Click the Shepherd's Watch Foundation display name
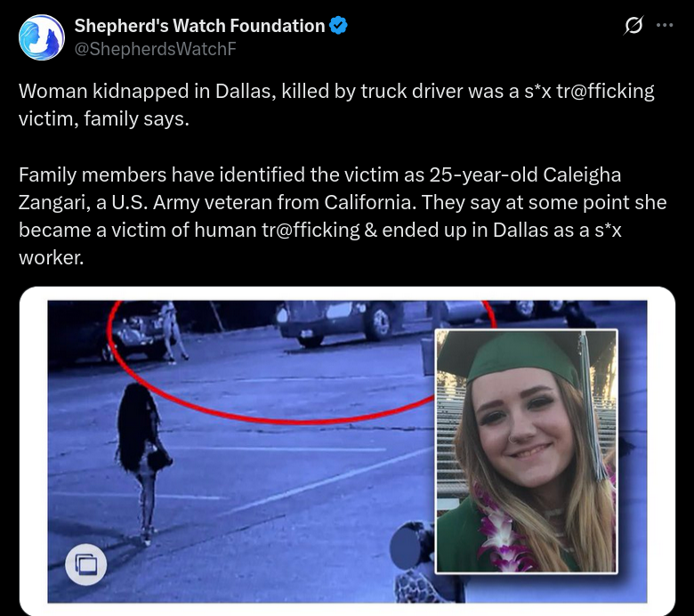The width and height of the screenshot is (694, 616). (199, 26)
